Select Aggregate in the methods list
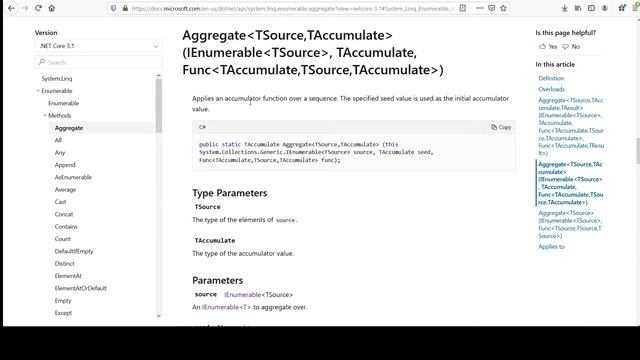This screenshot has width=640, height=360. coord(69,128)
